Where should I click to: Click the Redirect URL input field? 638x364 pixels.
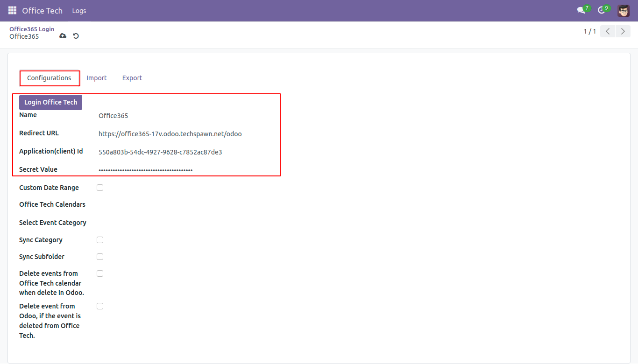187,134
